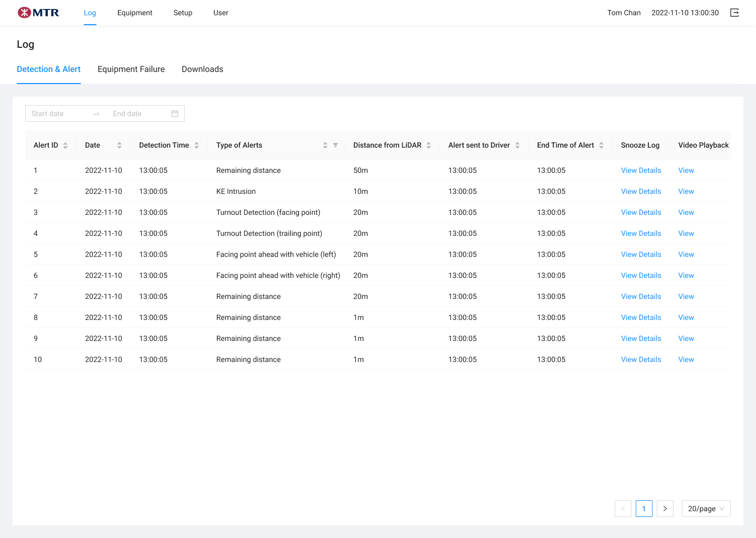Open the calendar icon in date range picker
Image resolution: width=756 pixels, height=538 pixels.
pos(175,113)
